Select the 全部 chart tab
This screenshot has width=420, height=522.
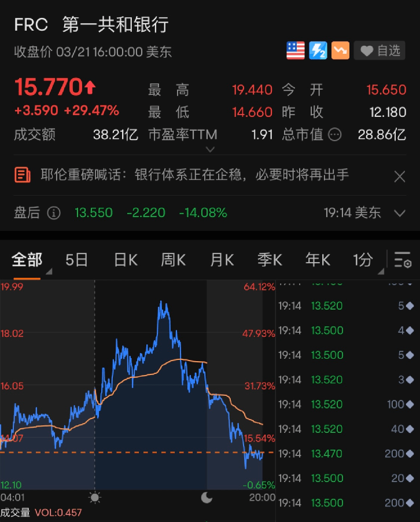(27, 260)
